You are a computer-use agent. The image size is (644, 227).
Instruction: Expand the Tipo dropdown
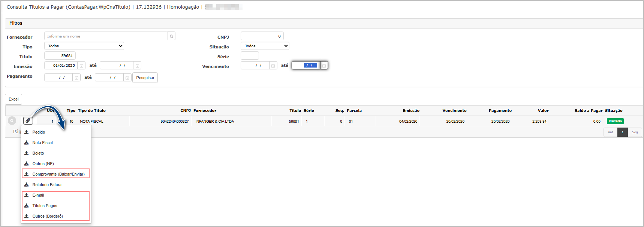[x=84, y=46]
